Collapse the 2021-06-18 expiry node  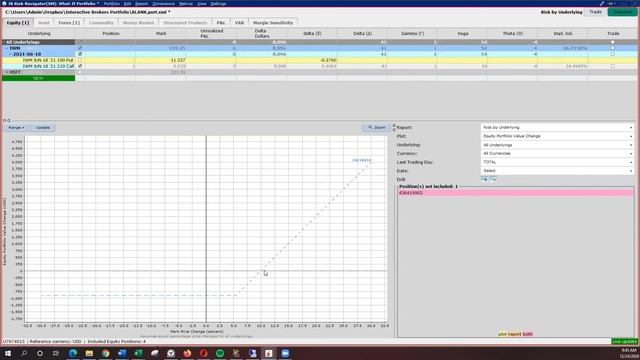(11, 54)
